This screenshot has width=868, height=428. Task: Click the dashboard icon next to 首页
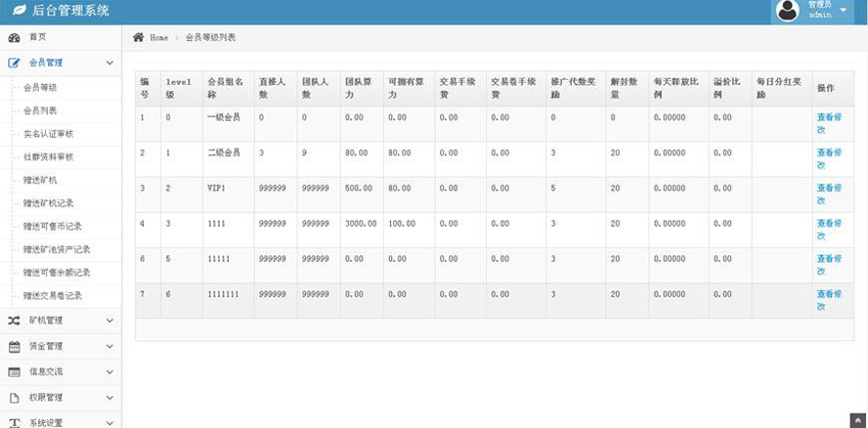pos(14,38)
